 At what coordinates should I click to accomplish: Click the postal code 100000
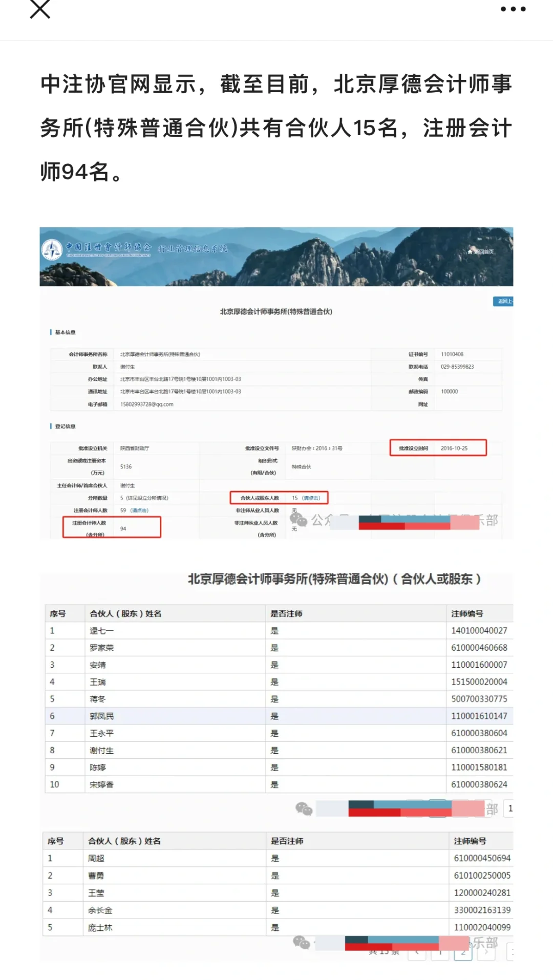coord(449,391)
